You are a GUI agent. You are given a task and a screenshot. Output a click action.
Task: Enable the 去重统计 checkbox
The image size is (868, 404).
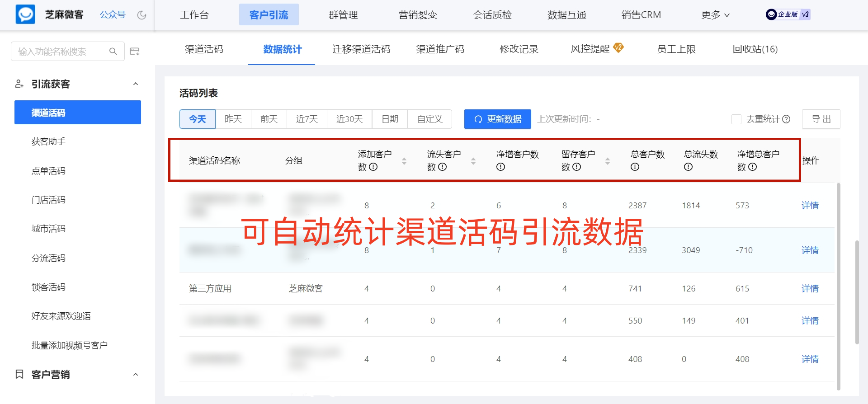coord(736,119)
